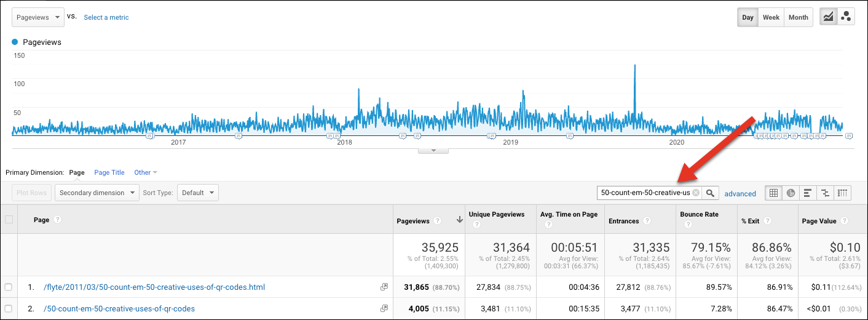This screenshot has width=868, height=320.
Task: Click the Pageviews sort arrow
Action: [459, 220]
